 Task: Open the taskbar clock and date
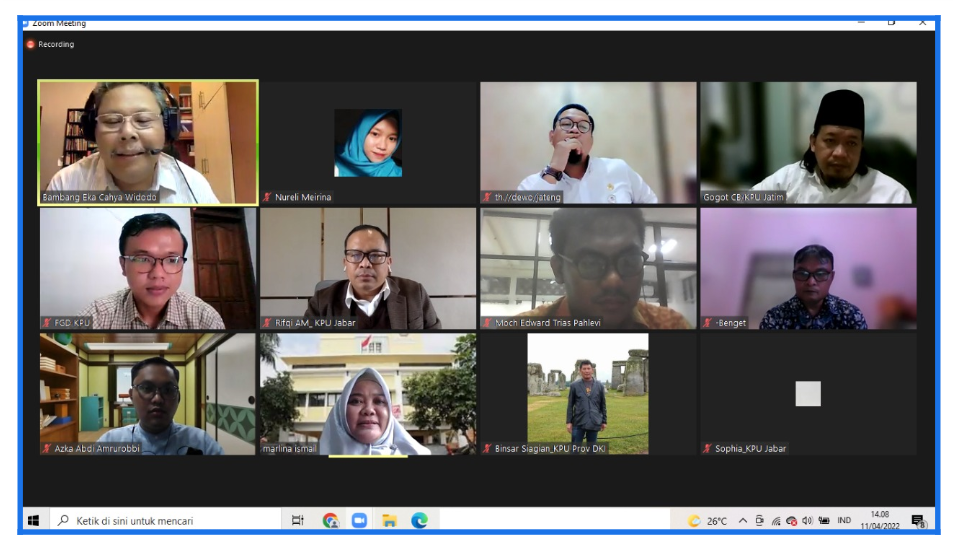(x=880, y=520)
